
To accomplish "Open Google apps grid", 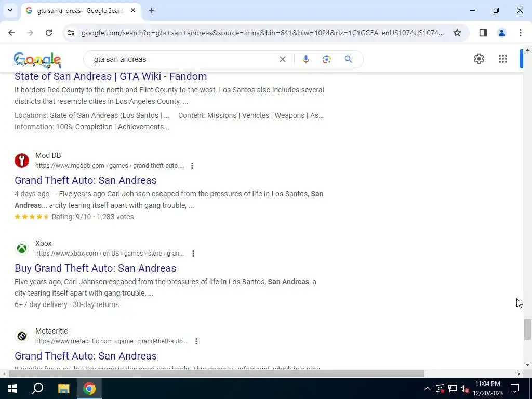I will (503, 59).
